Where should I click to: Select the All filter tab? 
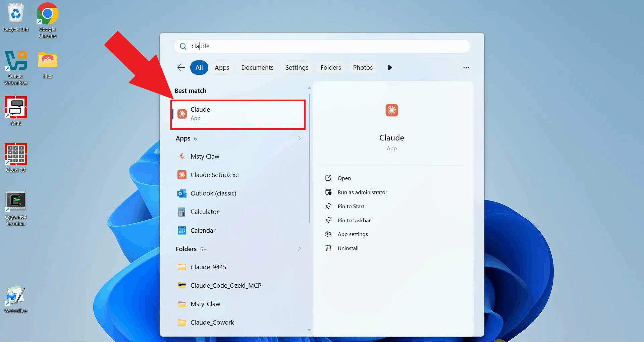pyautogui.click(x=199, y=68)
